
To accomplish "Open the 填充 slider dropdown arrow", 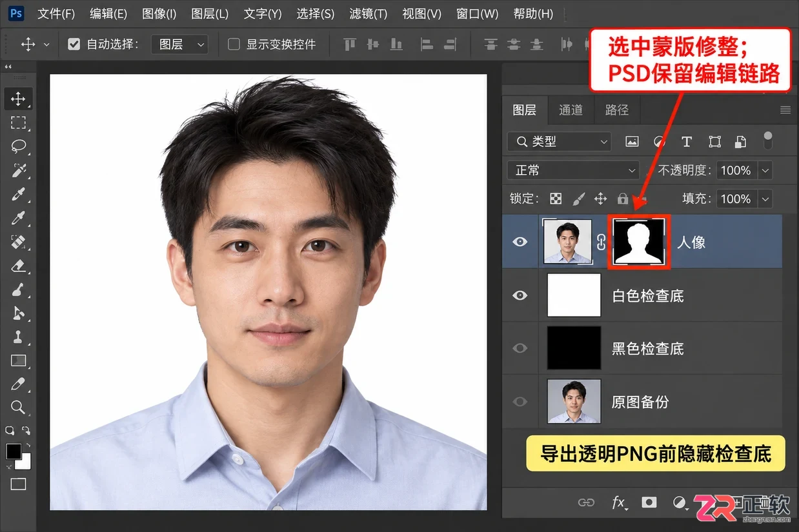I will click(765, 199).
